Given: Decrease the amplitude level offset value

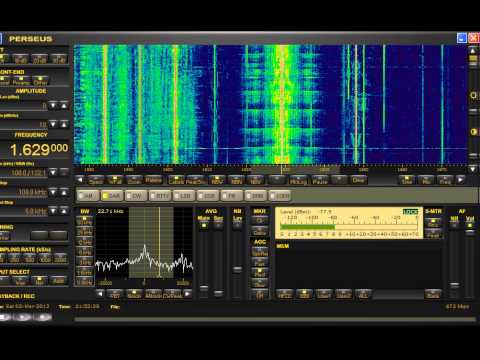Looking at the screenshot, I should tap(53, 106).
